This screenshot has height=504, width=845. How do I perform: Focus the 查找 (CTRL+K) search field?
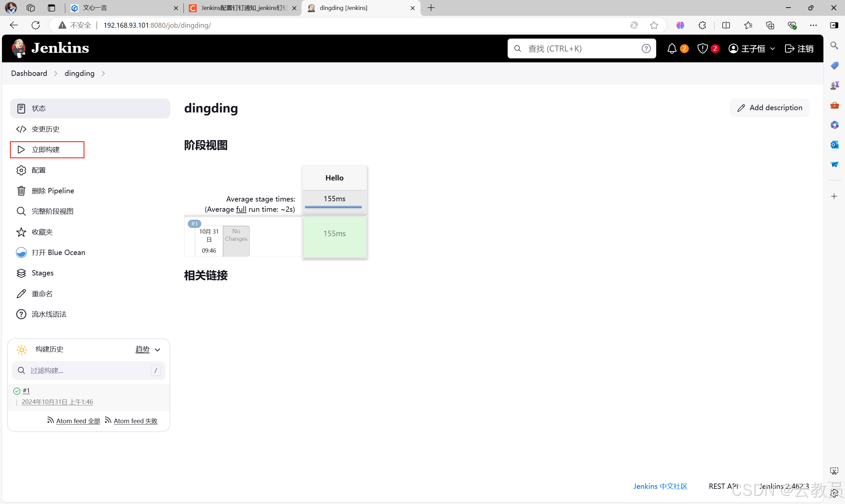click(x=581, y=48)
